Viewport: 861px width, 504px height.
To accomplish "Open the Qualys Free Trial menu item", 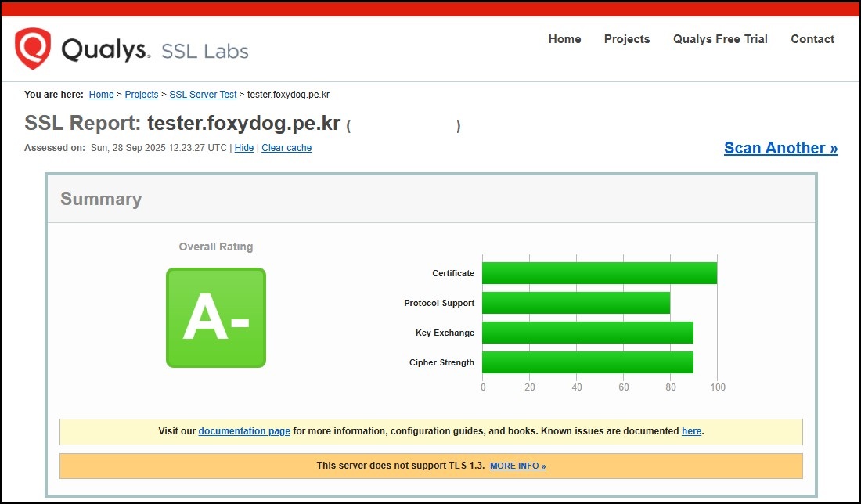I will (x=720, y=39).
